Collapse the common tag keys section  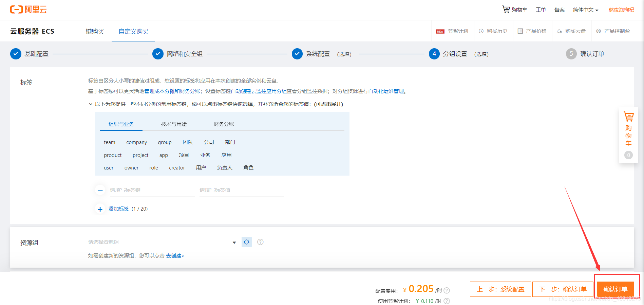91,104
